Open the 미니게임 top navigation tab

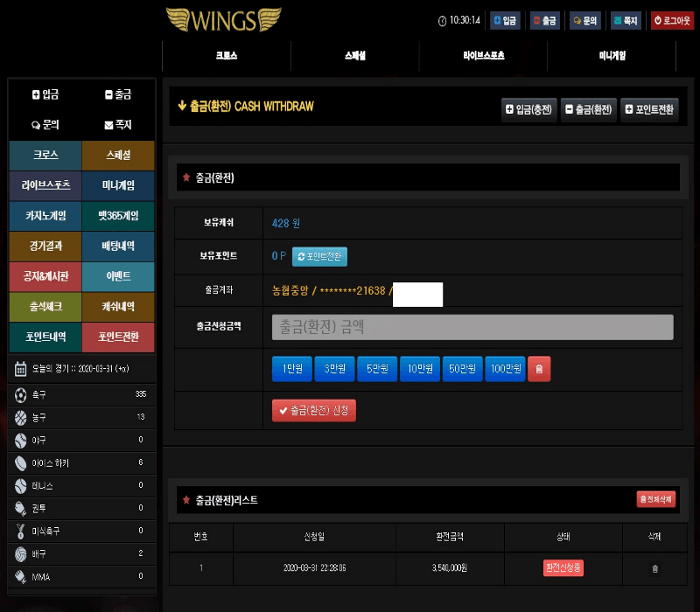click(612, 56)
